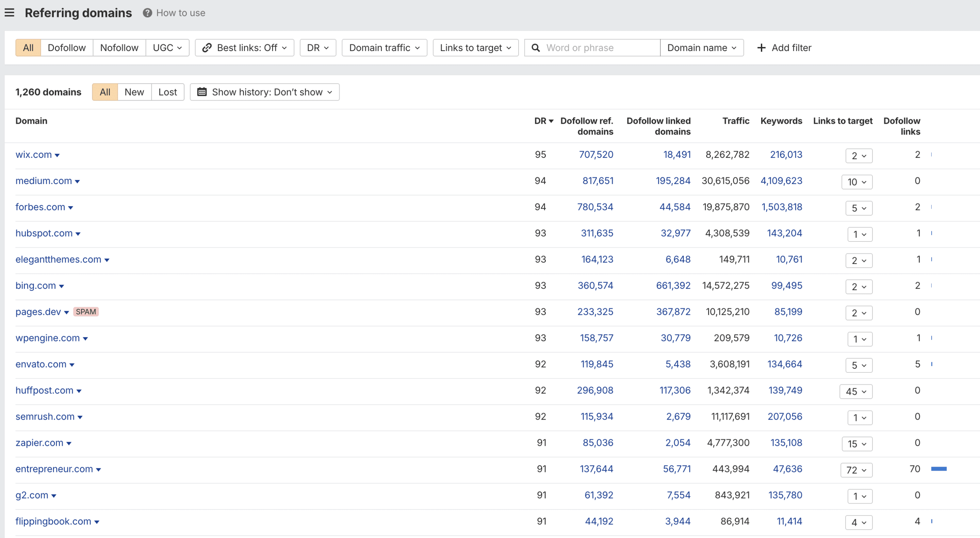Switch to Lost domains
980x538 pixels.
tap(168, 92)
